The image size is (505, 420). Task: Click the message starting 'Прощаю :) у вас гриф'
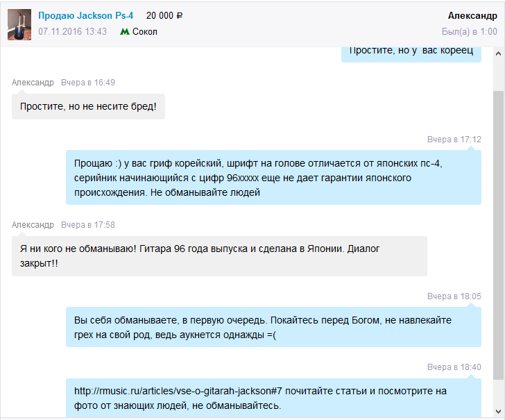(x=273, y=178)
